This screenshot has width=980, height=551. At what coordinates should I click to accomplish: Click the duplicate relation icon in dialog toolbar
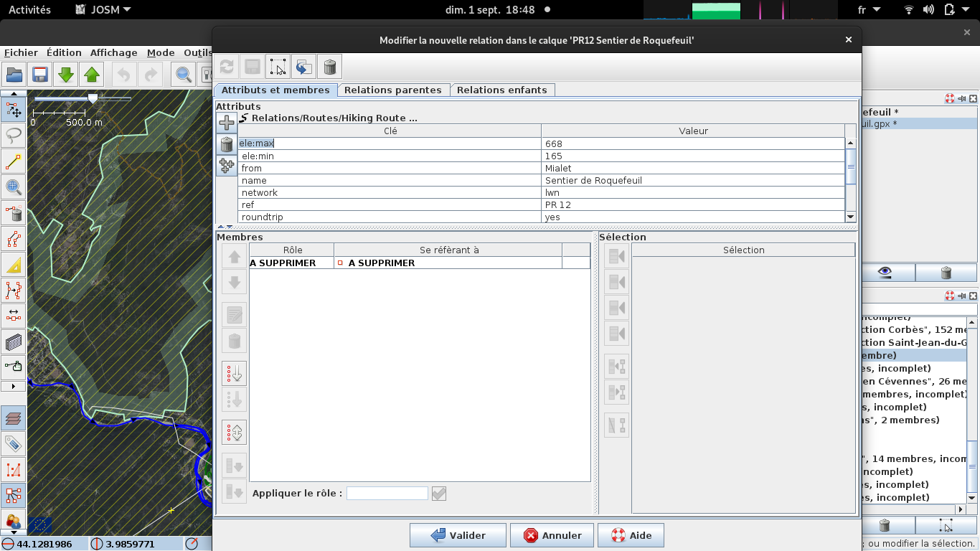[x=303, y=67]
